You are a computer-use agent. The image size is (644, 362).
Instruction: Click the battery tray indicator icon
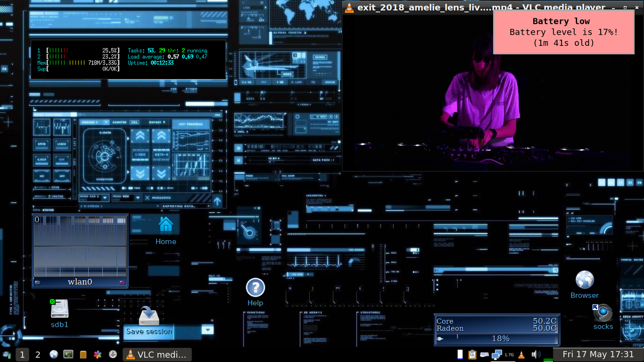coord(460,354)
